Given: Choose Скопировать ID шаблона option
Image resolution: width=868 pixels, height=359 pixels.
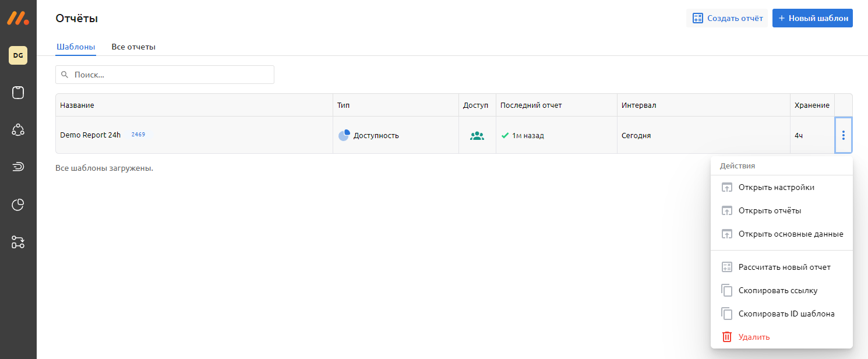Looking at the screenshot, I should (786, 314).
